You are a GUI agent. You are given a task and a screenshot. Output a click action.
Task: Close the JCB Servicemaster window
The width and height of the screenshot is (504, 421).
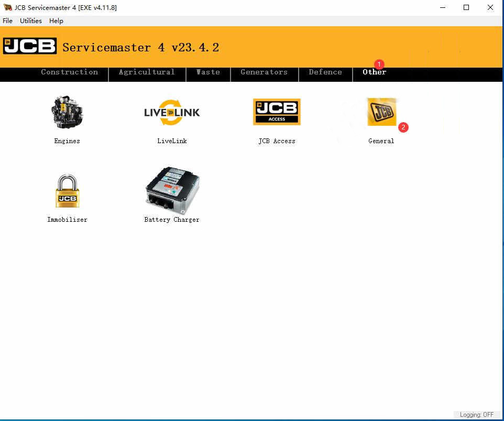[x=490, y=7]
